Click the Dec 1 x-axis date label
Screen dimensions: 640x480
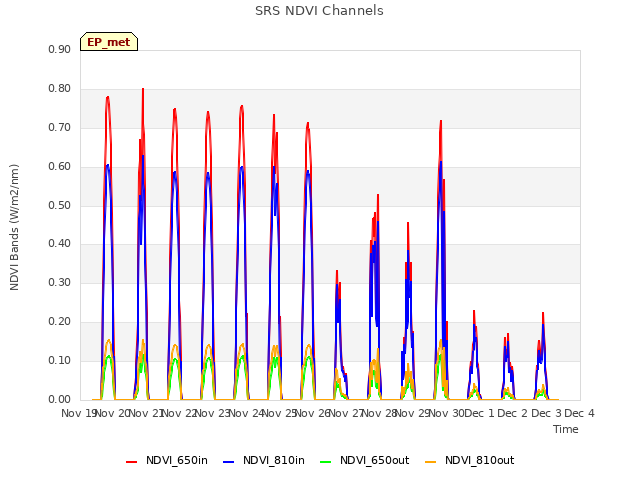(x=480, y=413)
